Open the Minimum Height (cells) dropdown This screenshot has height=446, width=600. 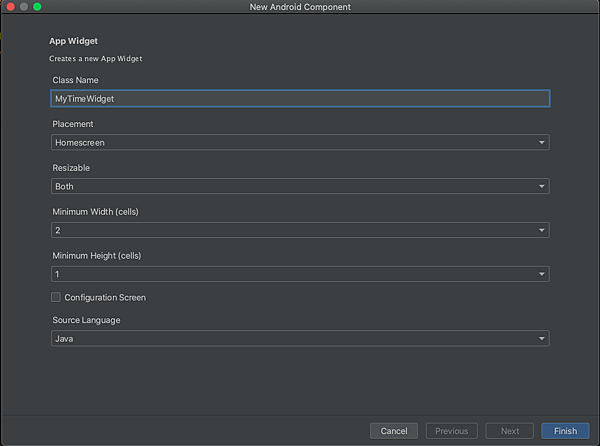300,274
